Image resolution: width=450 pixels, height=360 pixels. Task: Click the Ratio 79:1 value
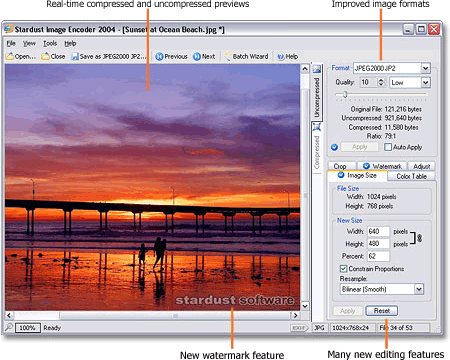click(390, 136)
